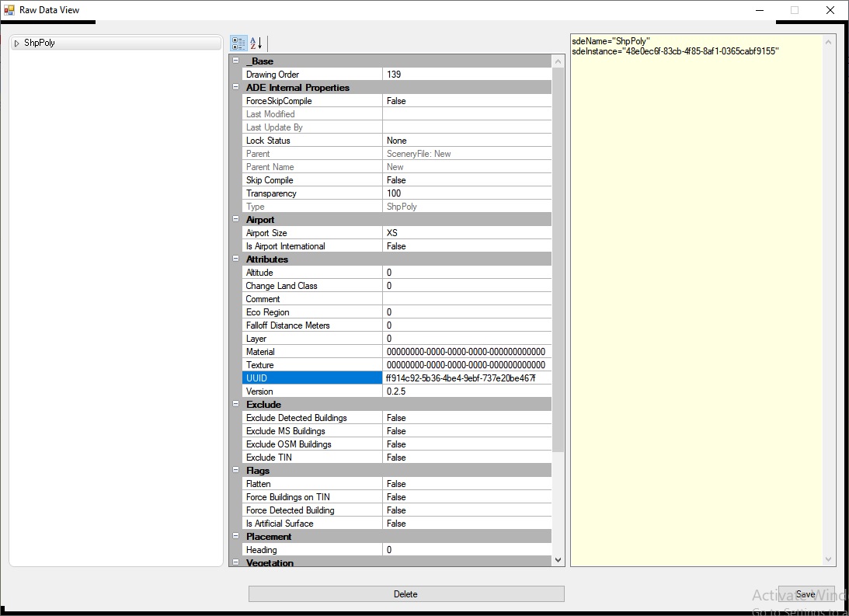Click the Comment property value field
Screen dimensions: 849x616
click(x=466, y=299)
